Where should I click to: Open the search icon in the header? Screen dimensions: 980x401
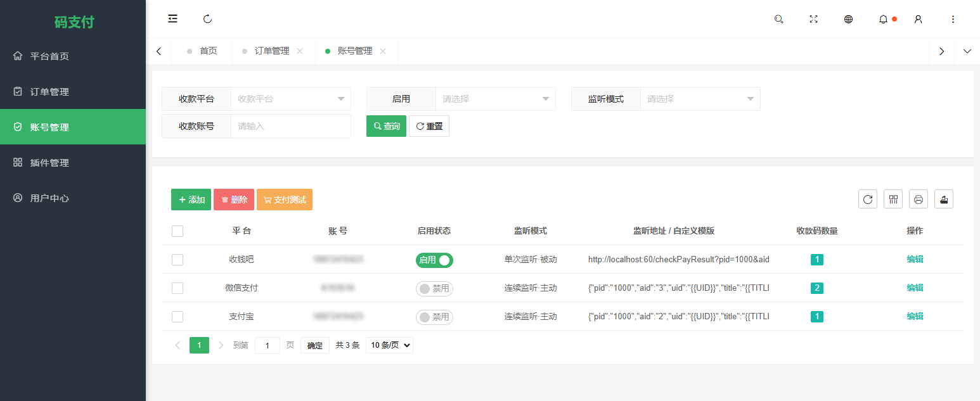778,19
